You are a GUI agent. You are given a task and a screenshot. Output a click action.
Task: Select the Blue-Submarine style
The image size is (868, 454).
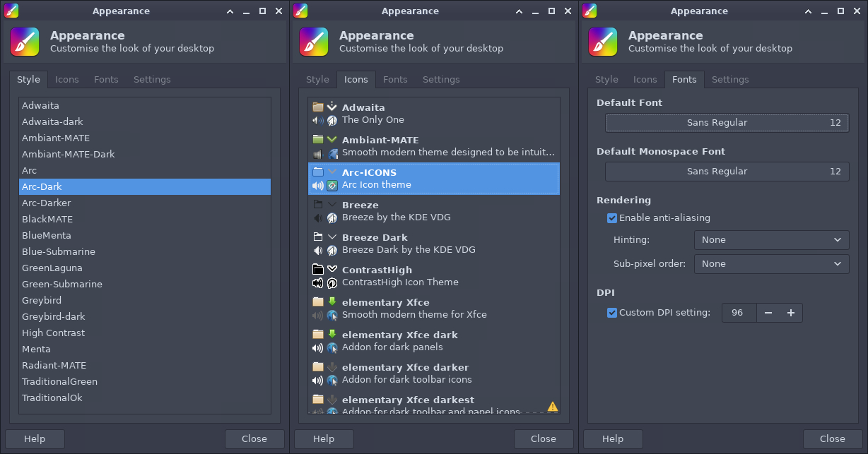145,252
